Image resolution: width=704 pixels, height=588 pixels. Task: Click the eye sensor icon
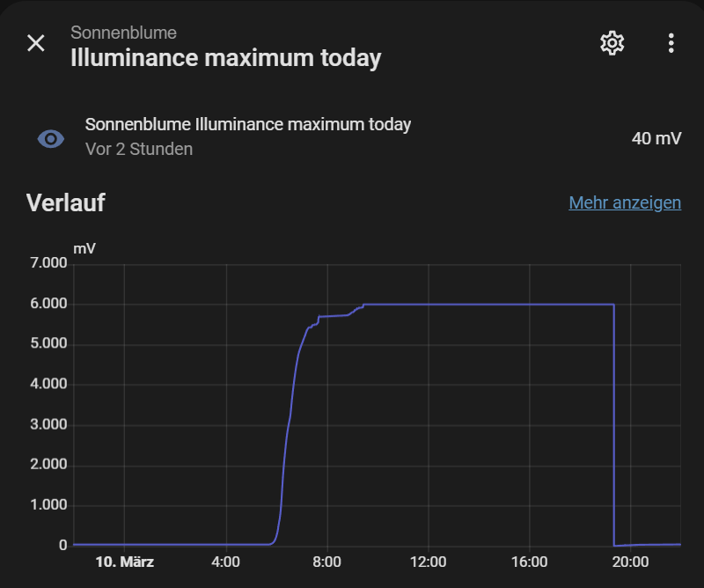(x=51, y=138)
